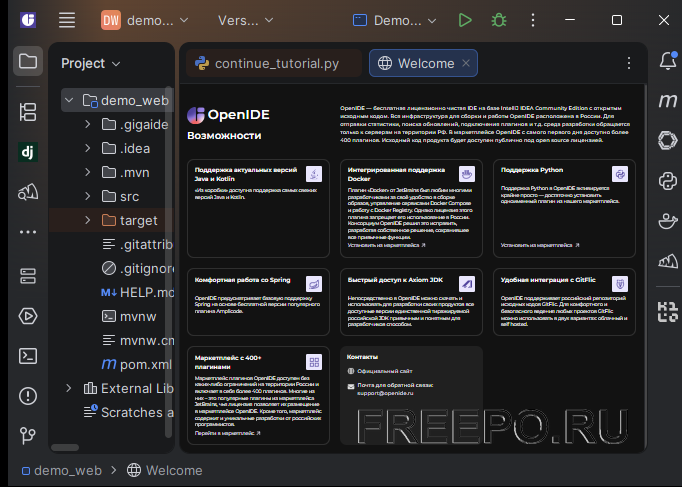Click the Project panel vertical scrollbar
The image size is (682, 487).
(x=169, y=263)
